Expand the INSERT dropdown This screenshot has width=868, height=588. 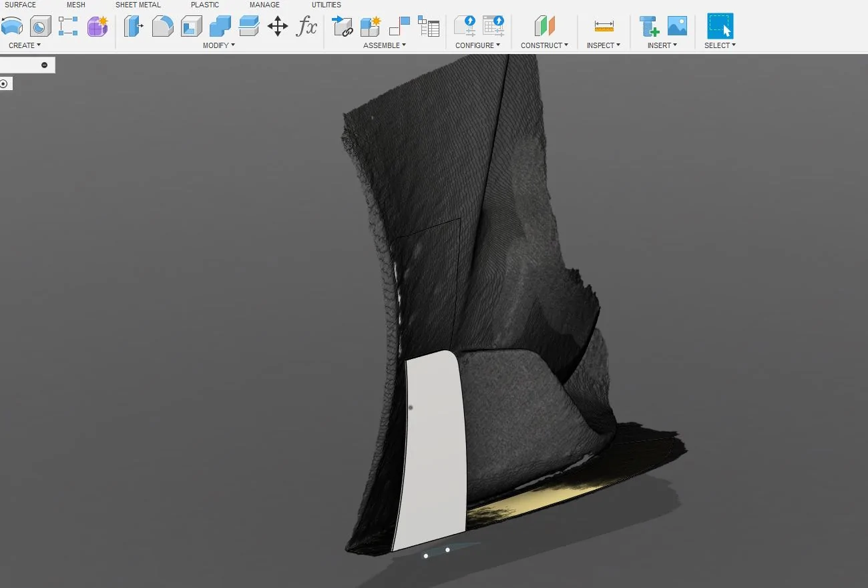pos(662,45)
